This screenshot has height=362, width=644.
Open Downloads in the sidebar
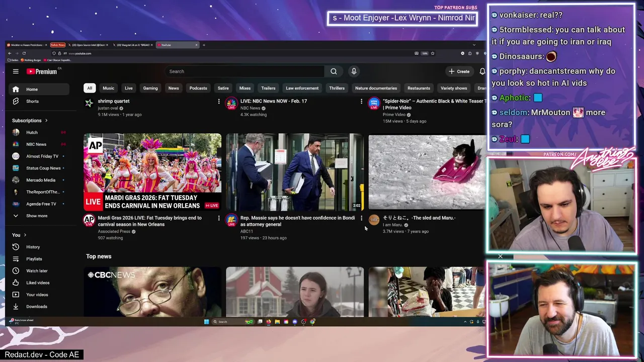[39, 307]
